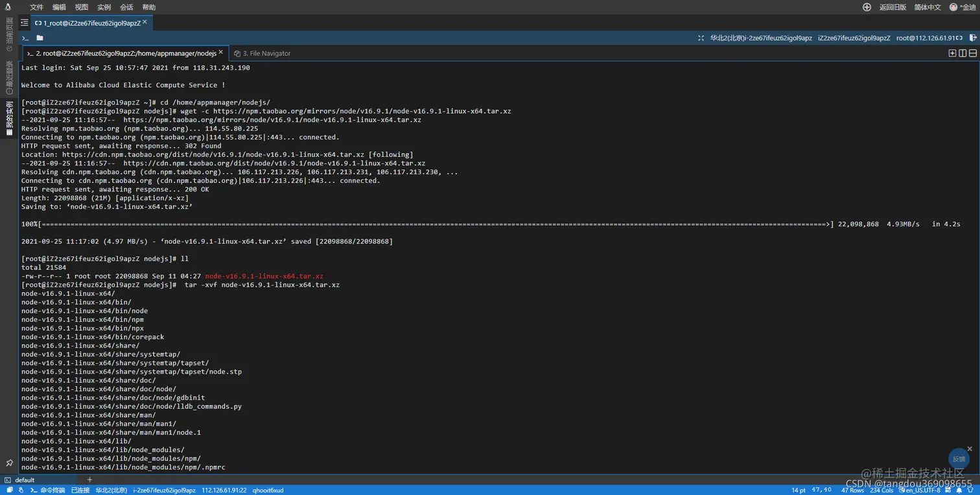The height and width of the screenshot is (495, 980).
Task: Click the 返回旧版 link
Action: click(x=892, y=7)
